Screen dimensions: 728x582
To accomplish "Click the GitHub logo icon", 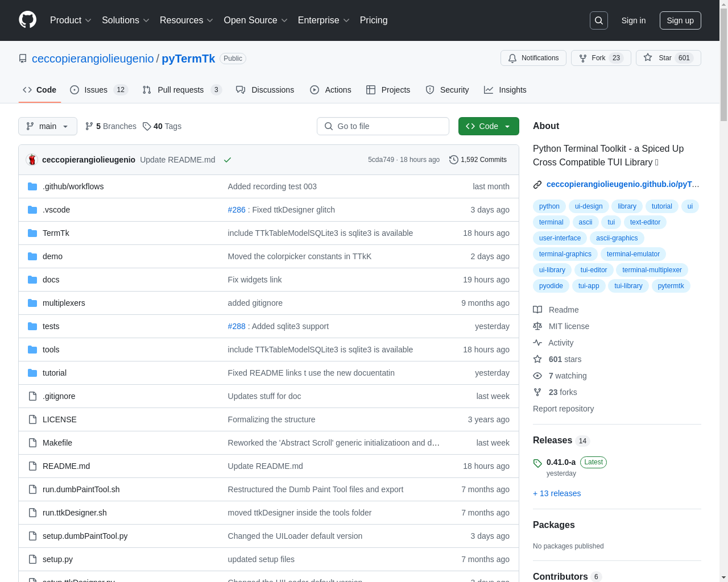I will point(28,20).
